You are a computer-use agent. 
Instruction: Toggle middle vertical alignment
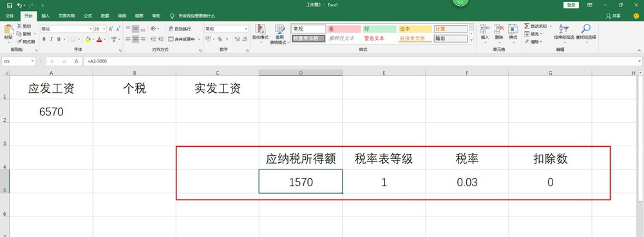click(x=135, y=29)
